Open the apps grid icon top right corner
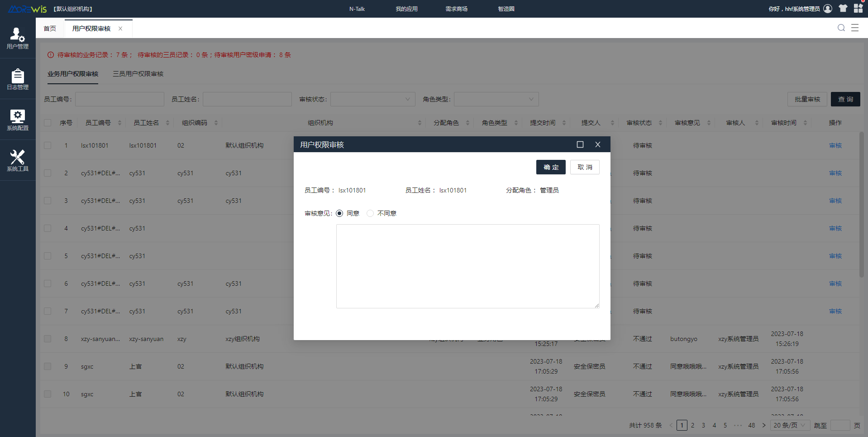 pos(858,8)
